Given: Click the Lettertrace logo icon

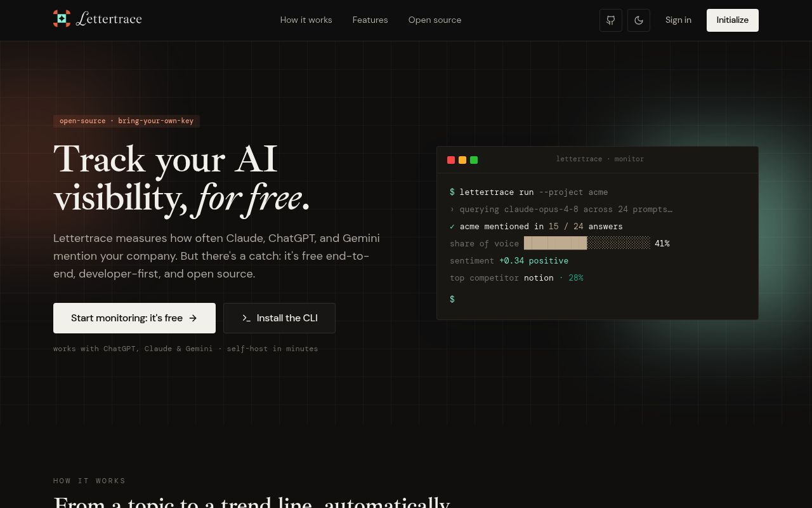Looking at the screenshot, I should click(62, 19).
